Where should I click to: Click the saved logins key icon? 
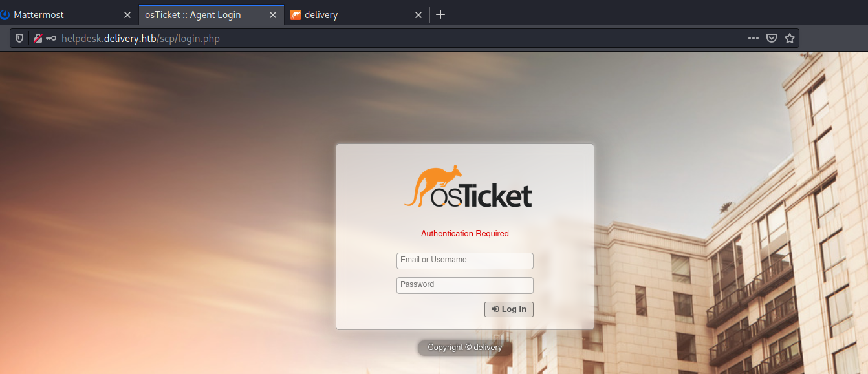click(51, 39)
